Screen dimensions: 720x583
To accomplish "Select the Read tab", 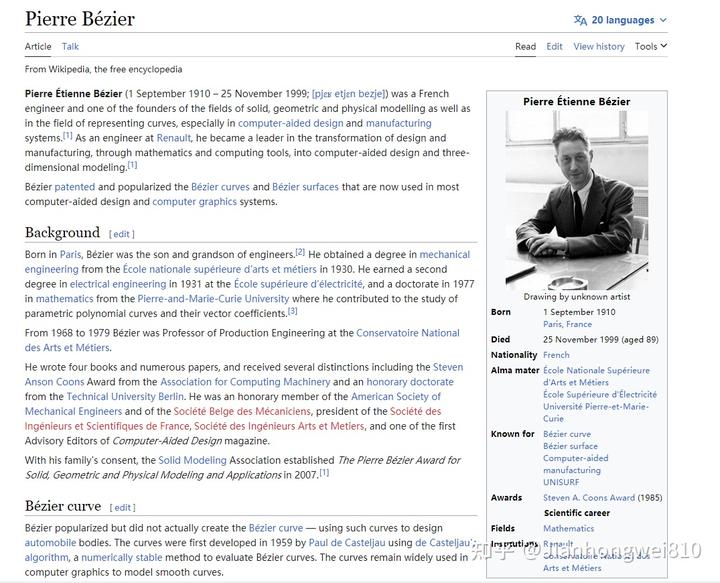I will (x=525, y=46).
